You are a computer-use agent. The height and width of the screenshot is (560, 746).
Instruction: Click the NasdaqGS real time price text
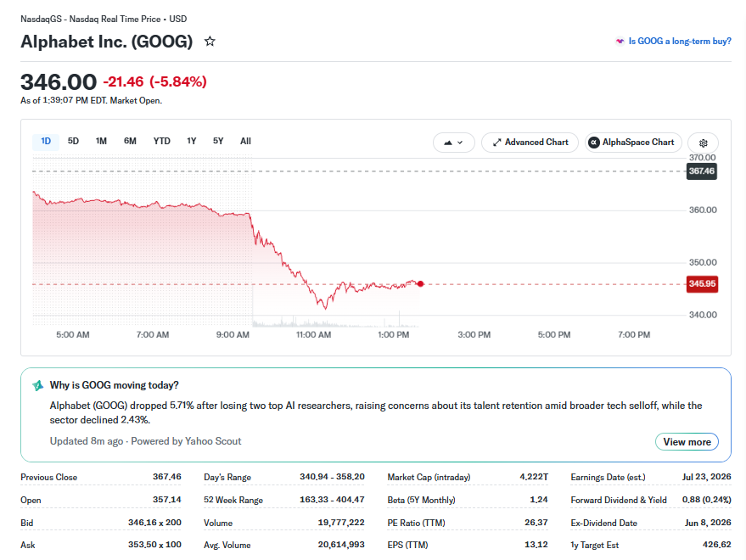click(104, 19)
